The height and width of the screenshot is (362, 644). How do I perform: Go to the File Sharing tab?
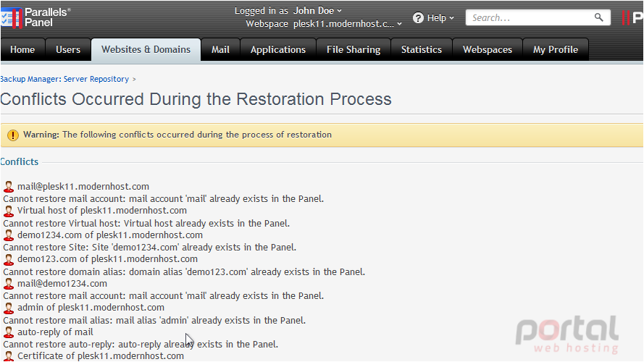(354, 50)
